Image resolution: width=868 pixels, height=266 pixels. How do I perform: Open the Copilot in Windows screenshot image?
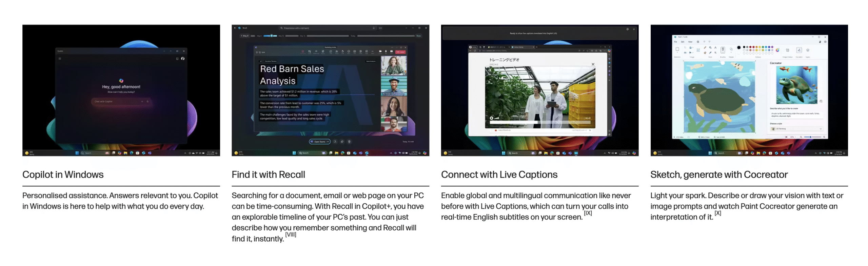120,90
